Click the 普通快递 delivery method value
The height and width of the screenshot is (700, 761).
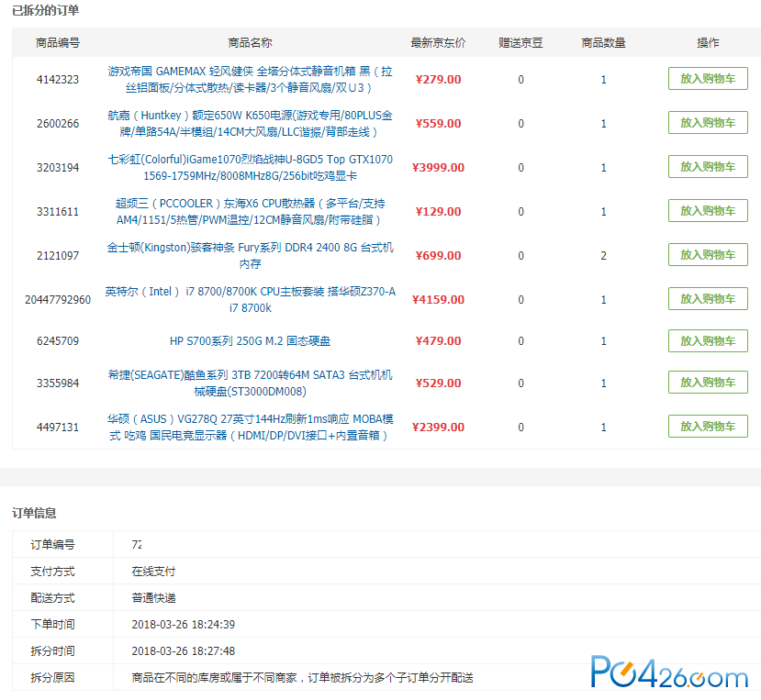pos(153,598)
